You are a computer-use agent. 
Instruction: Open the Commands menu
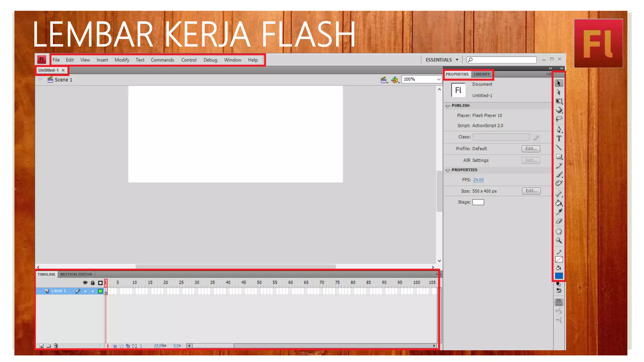[x=162, y=60]
